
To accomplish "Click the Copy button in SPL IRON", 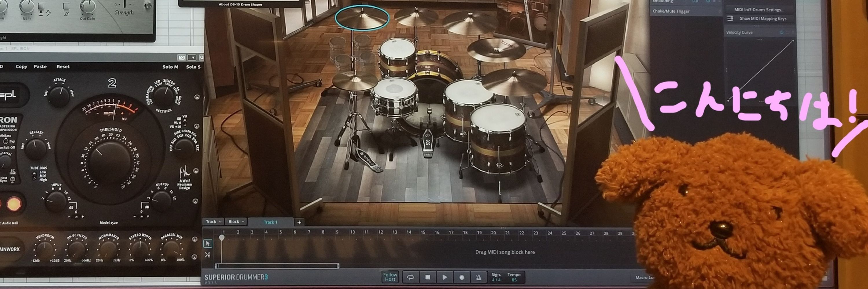I will click(21, 67).
